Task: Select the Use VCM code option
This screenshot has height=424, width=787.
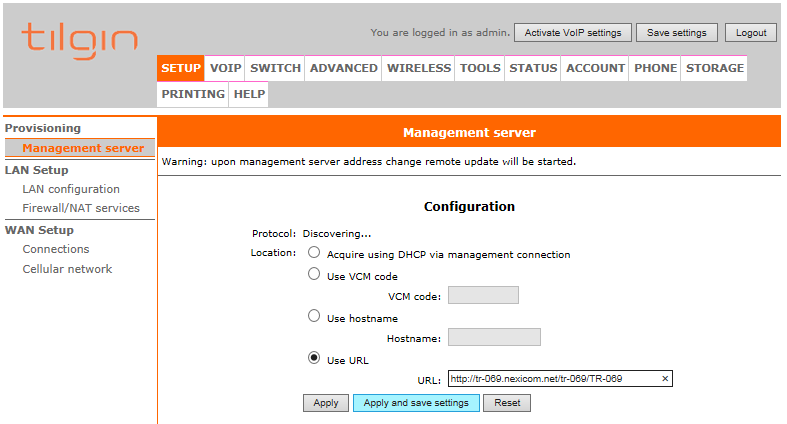Action: 314,274
